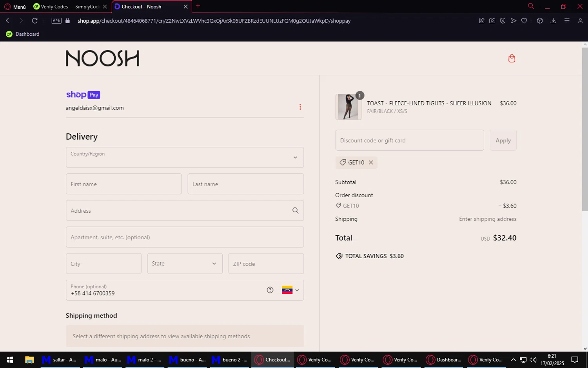The height and width of the screenshot is (368, 588).
Task: Click the volume speaker tray icon
Action: click(x=533, y=360)
